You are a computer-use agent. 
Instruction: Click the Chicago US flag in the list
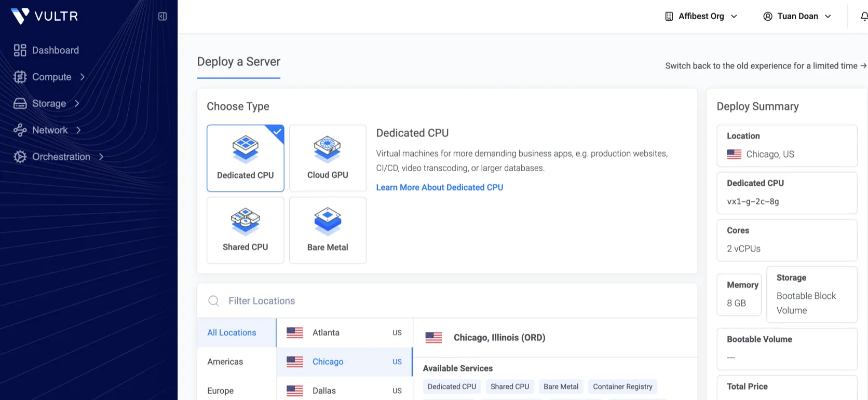click(x=295, y=362)
